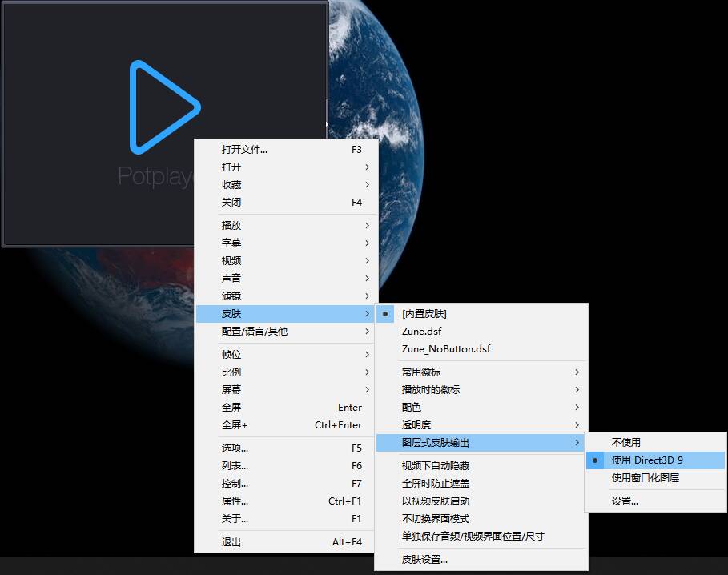Expand the 播放 submenu
Viewport: 728px width, 575px height.
231,226
